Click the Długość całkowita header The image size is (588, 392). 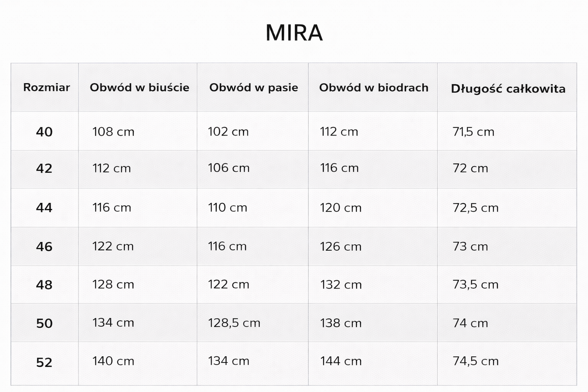508,89
